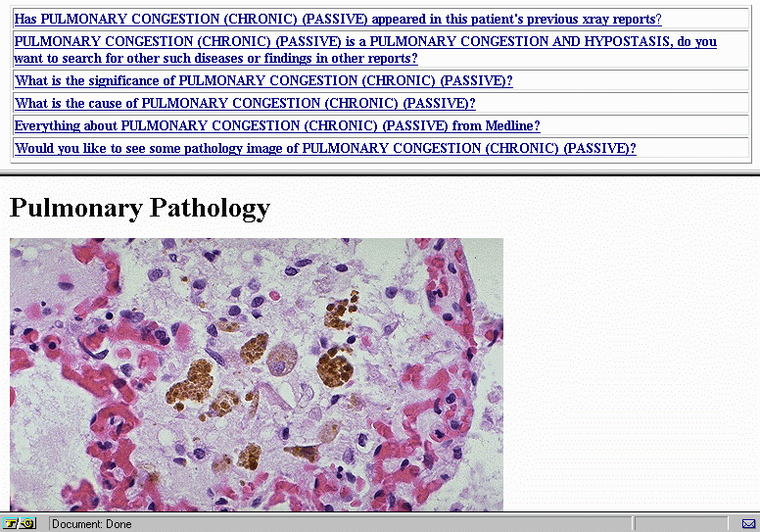Click the cause of pulmonary congestion link
This screenshot has height=532, width=760.
(x=245, y=103)
